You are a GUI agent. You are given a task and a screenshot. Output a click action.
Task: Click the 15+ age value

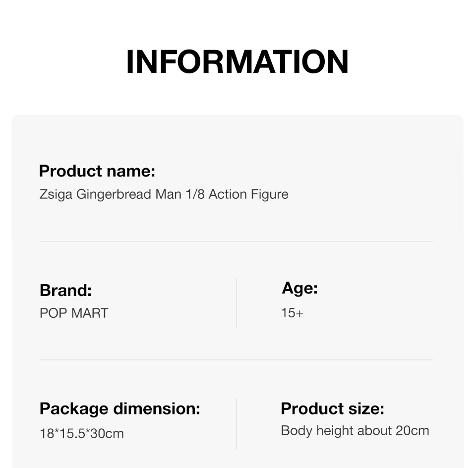point(292,313)
